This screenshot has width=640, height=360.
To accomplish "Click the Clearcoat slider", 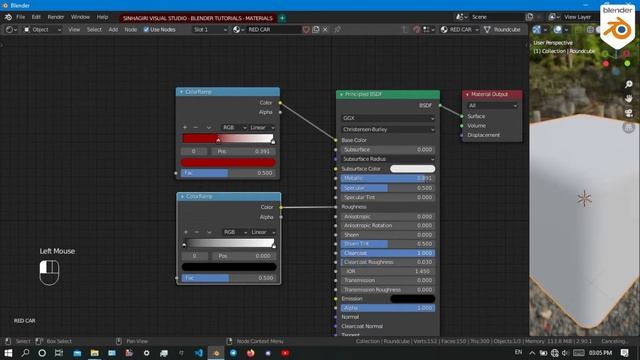I will (x=388, y=253).
